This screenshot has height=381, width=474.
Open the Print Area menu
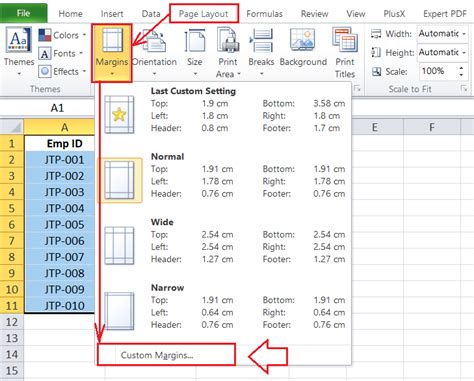(228, 53)
